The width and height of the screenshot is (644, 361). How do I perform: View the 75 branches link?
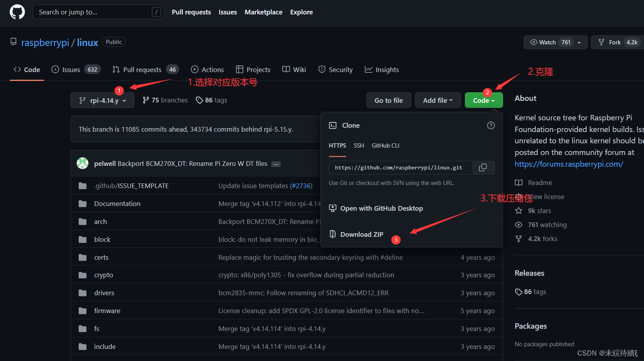pyautogui.click(x=165, y=100)
